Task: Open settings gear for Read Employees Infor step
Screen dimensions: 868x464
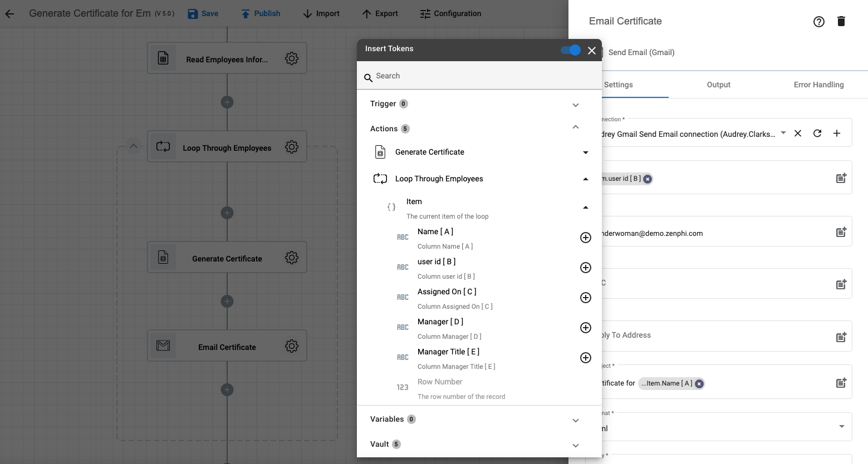Action: pos(292,58)
